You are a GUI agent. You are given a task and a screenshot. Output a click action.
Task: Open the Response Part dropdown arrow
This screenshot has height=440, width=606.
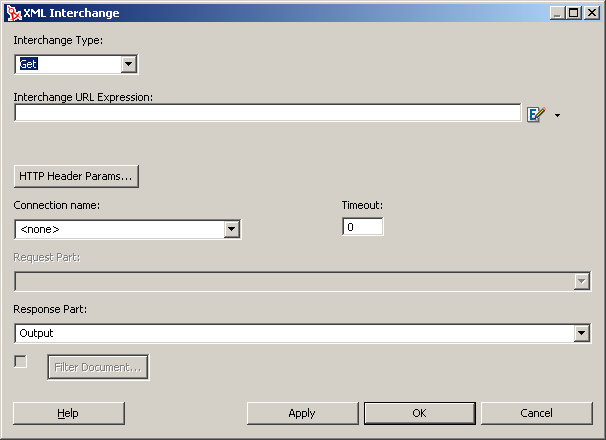point(582,333)
